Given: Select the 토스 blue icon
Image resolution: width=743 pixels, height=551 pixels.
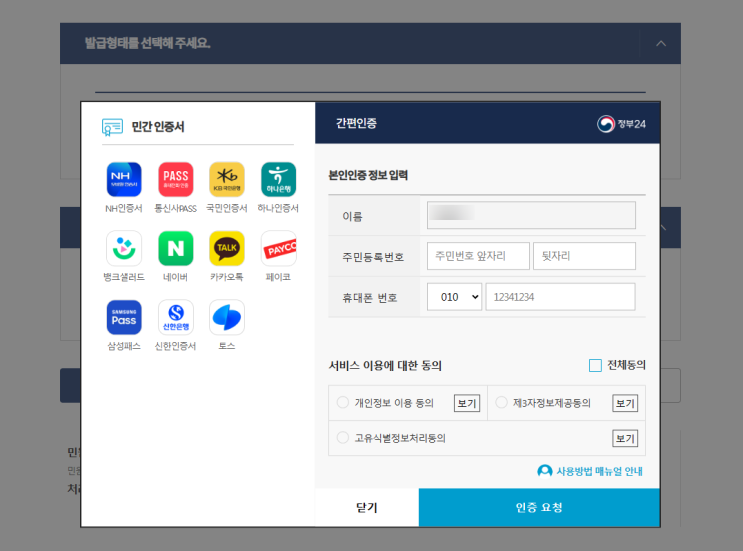Looking at the screenshot, I should (x=227, y=317).
